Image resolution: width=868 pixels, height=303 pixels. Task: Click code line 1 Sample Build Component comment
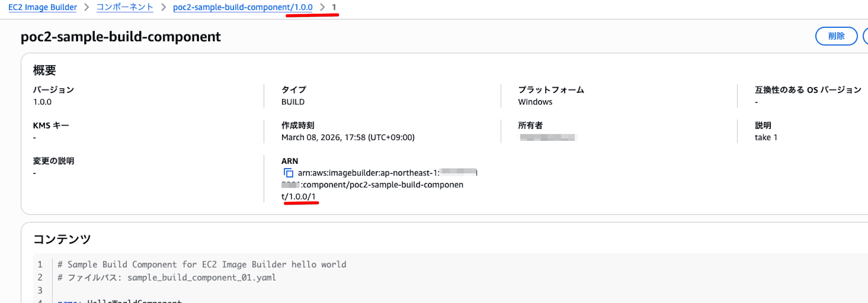[x=202, y=264]
